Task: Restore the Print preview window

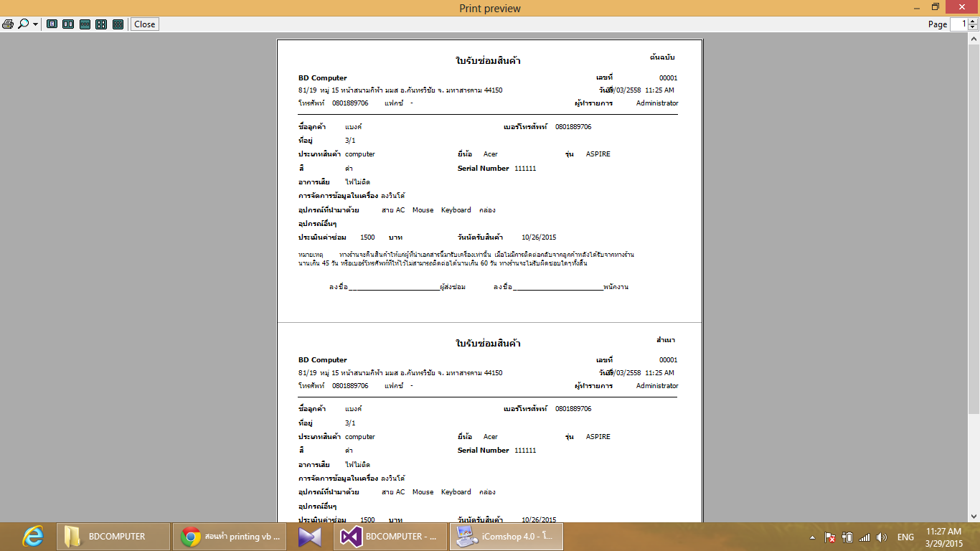Action: pyautogui.click(x=935, y=7)
